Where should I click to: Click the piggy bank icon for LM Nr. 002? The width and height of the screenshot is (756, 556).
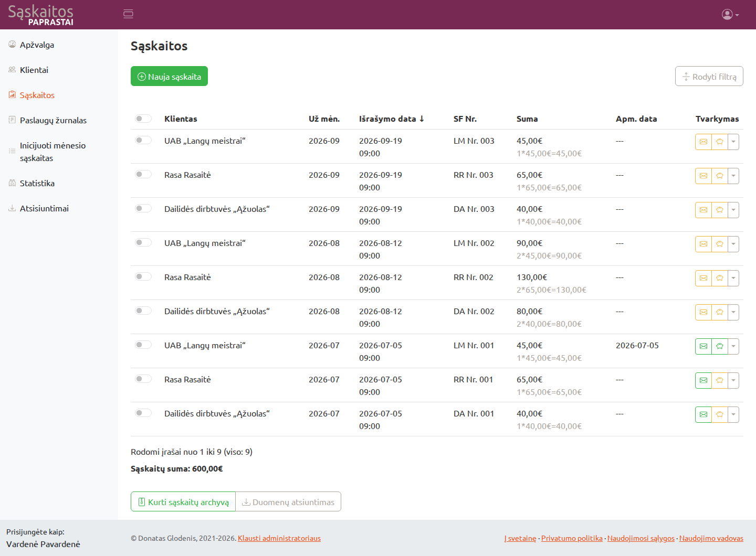[x=720, y=244]
